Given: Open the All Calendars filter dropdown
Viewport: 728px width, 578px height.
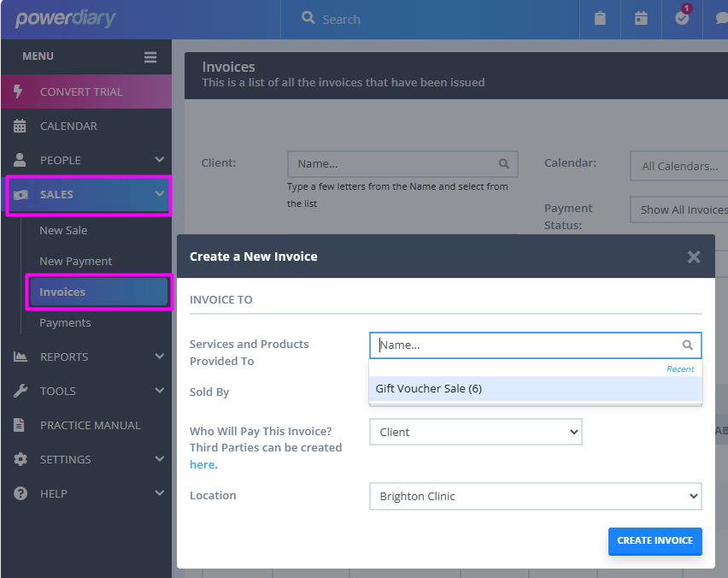Looking at the screenshot, I should (x=678, y=166).
